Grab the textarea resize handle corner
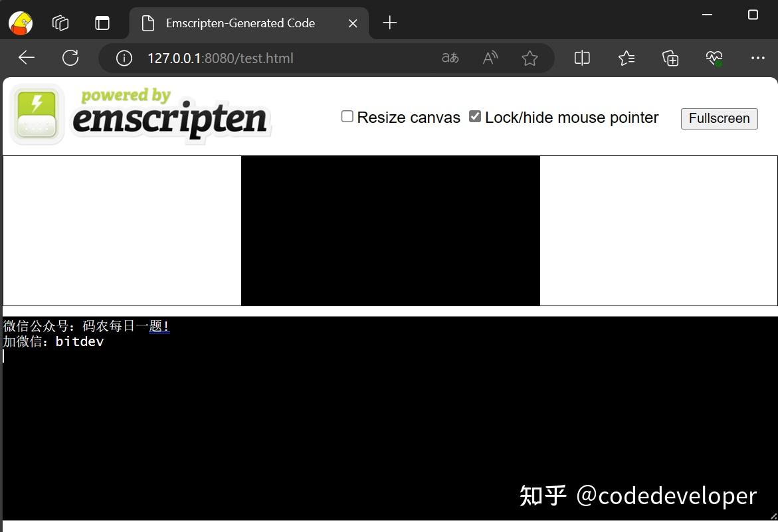The height and width of the screenshot is (532, 778). (773, 516)
